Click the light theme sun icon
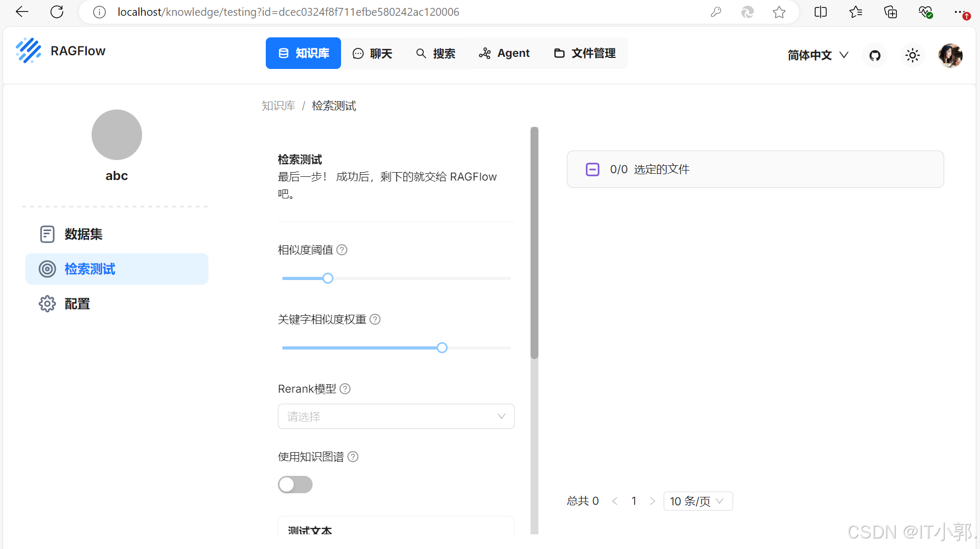Image resolution: width=980 pixels, height=549 pixels. (913, 55)
